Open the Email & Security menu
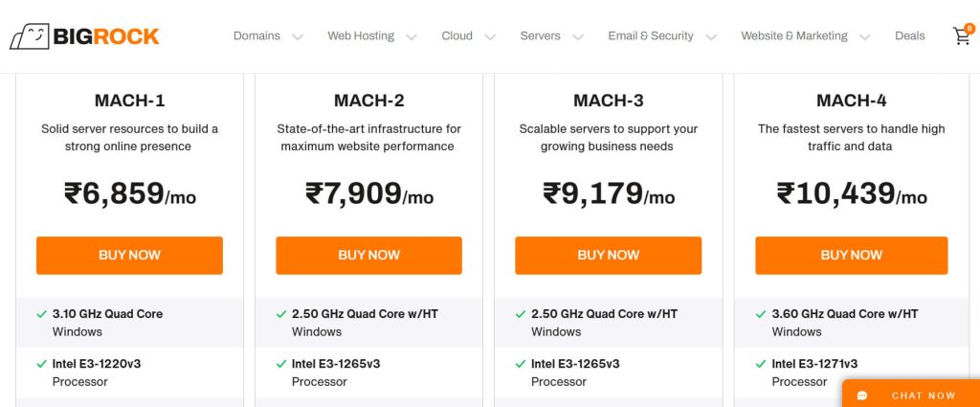This screenshot has height=407, width=980. (651, 36)
